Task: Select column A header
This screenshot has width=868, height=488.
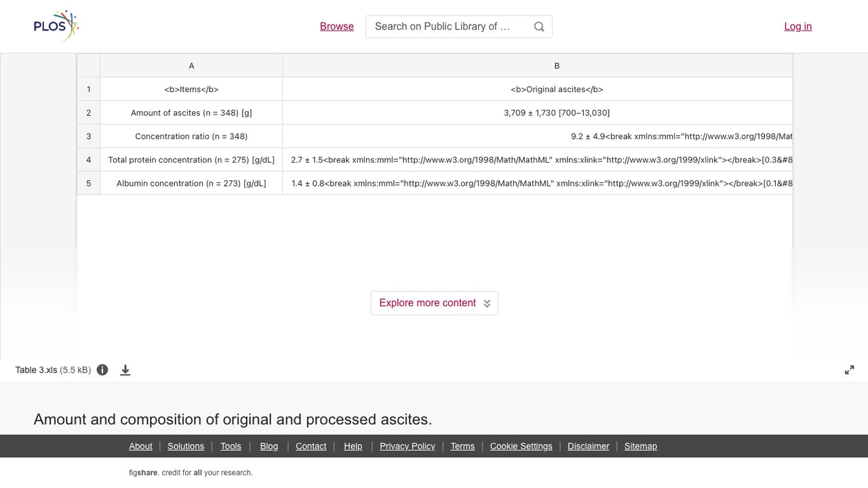Action: click(x=191, y=66)
